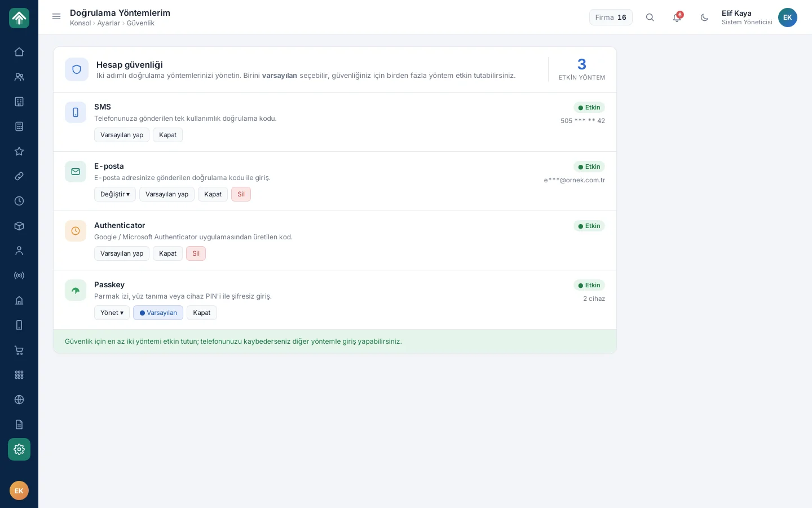Turn off Authenticator with Kapat
The height and width of the screenshot is (508, 812).
[x=167, y=253]
